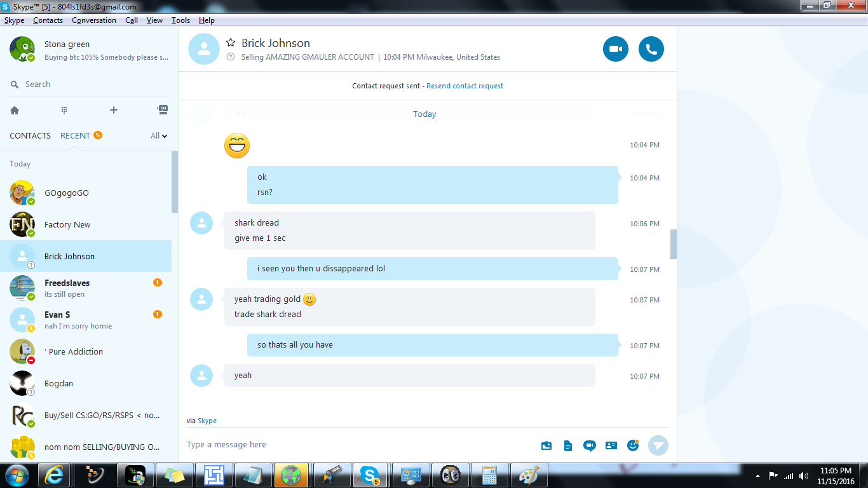Open the View menu
The image size is (868, 488).
click(x=154, y=20)
